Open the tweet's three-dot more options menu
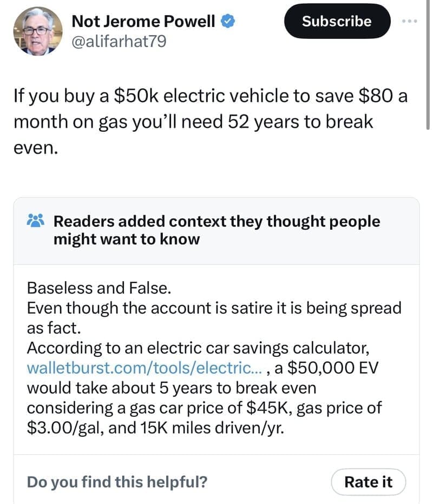Screen dimensions: 433x504 (x=411, y=21)
